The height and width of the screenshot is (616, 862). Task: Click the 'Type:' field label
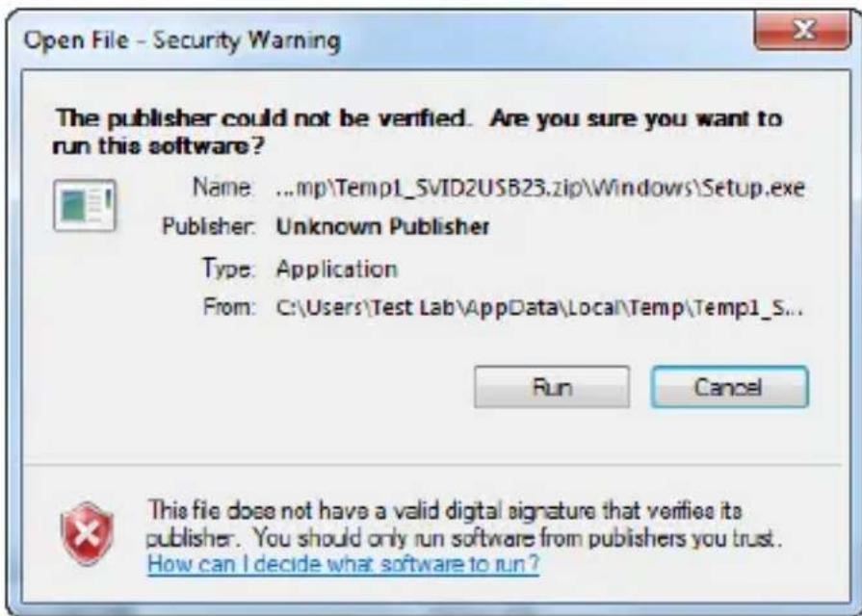(x=228, y=269)
